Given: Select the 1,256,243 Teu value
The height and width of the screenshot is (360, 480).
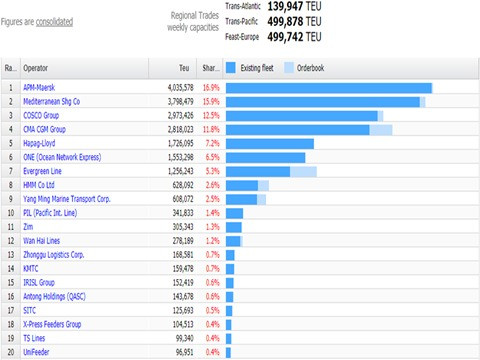Looking at the screenshot, I should point(181,171).
